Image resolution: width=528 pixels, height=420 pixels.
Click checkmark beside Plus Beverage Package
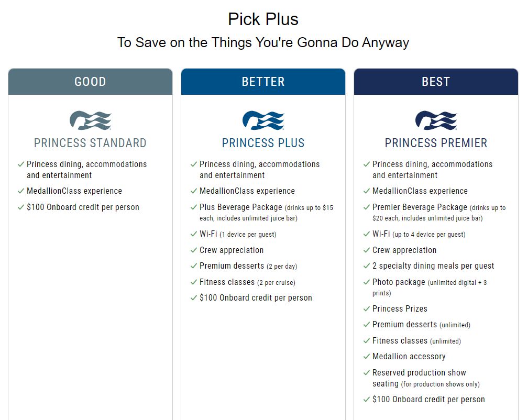194,207
